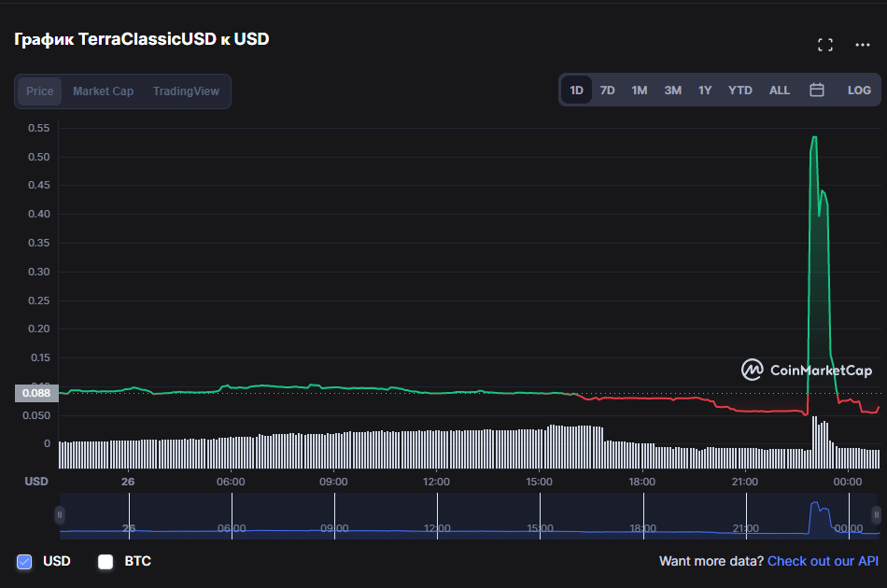
Task: Toggle LOG scale on the chart
Action: pyautogui.click(x=859, y=91)
